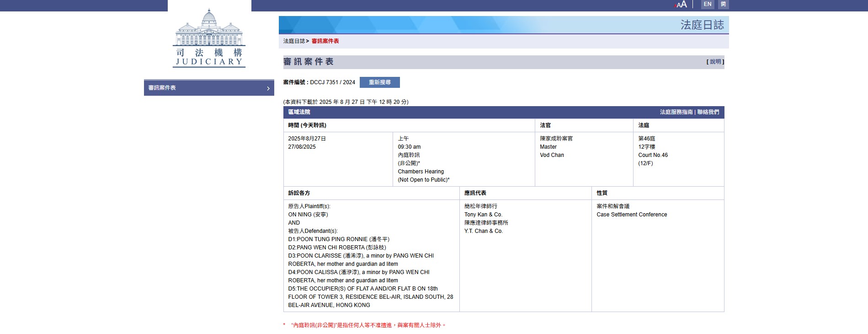Click the Judiciary building logo
Screen dimensions: 868x334
coord(209,38)
